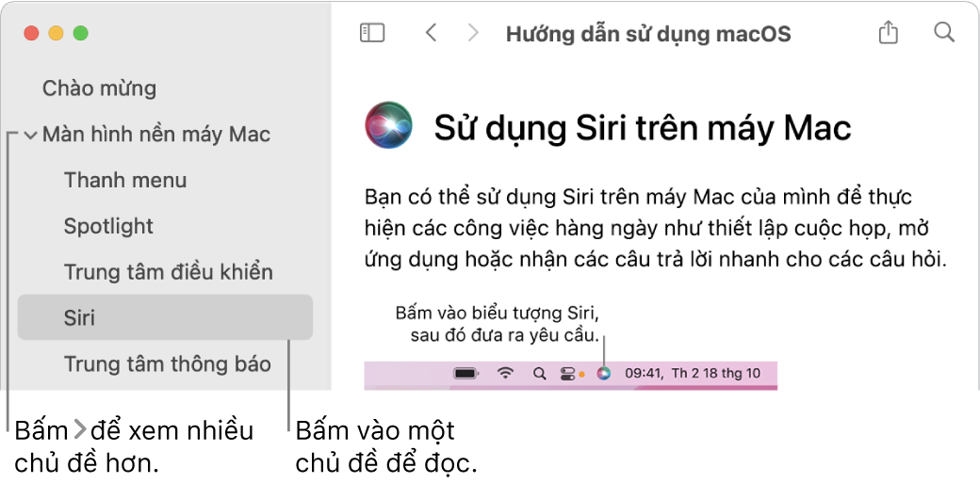The width and height of the screenshot is (980, 483).
Task: Go back with the left chevron
Action: point(431,33)
